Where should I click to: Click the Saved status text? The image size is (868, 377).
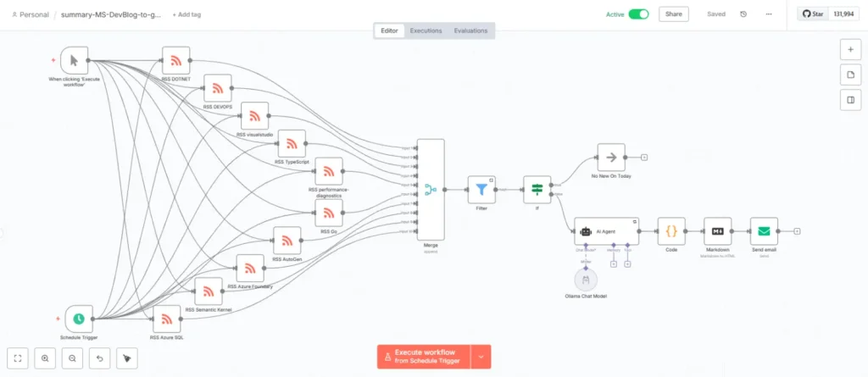715,14
